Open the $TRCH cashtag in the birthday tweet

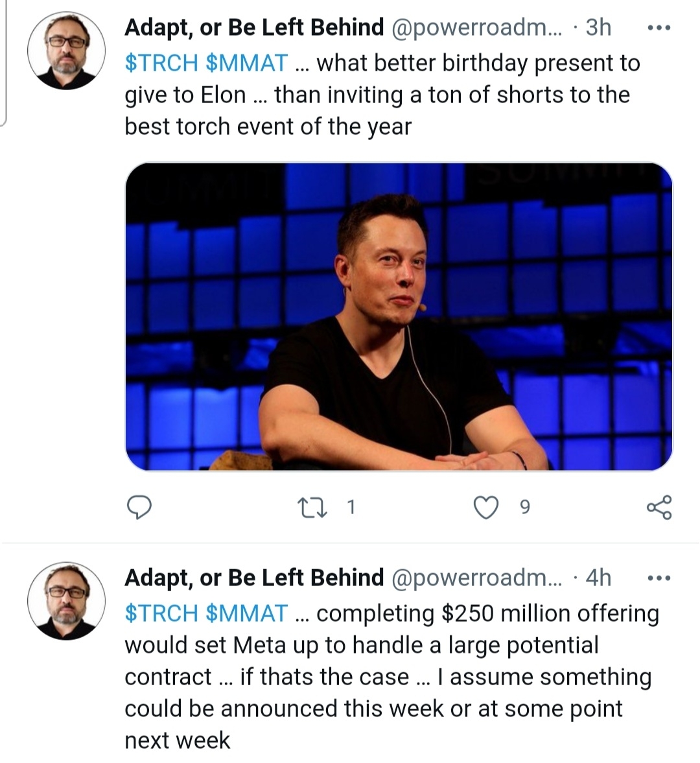[161, 64]
